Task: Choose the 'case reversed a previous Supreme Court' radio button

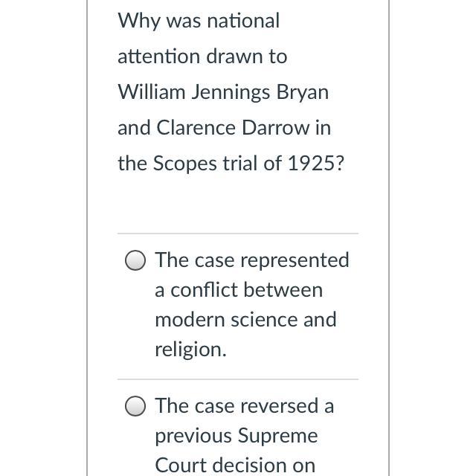Action: 135,406
